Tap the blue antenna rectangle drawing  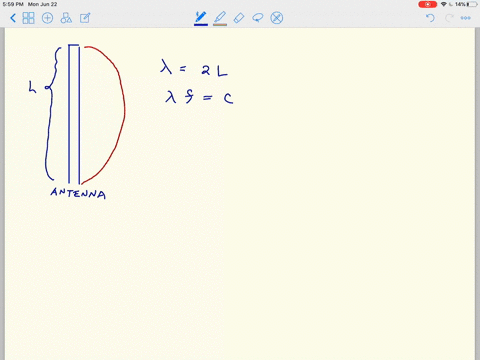pyautogui.click(x=74, y=114)
